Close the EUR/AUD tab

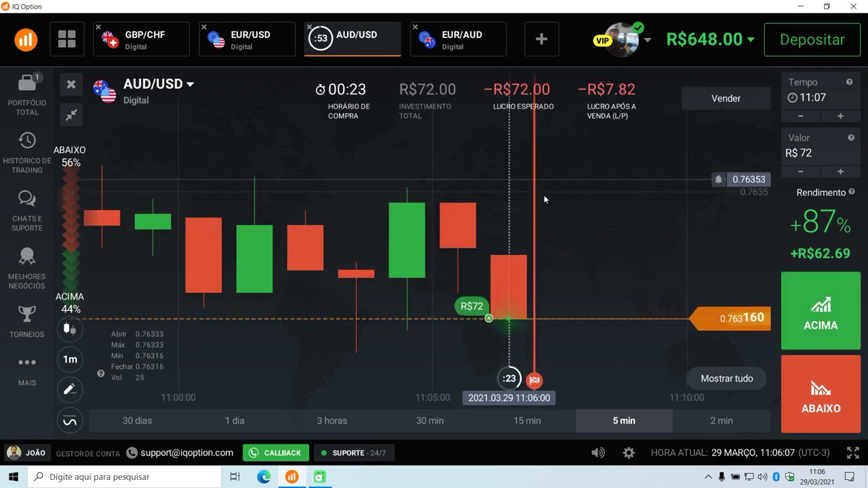tap(415, 28)
